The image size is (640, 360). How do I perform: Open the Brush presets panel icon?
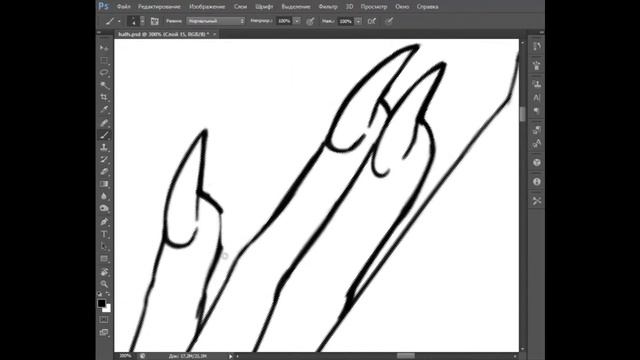(537, 65)
